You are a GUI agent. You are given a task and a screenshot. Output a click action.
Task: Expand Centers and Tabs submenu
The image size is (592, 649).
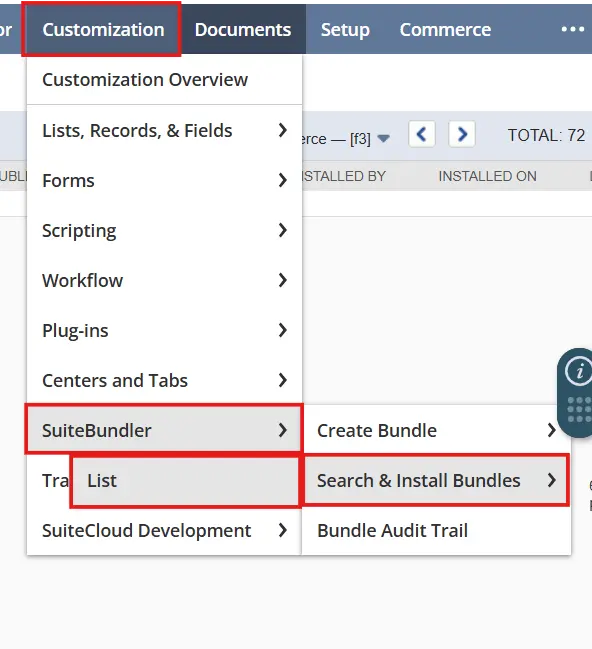pos(164,380)
